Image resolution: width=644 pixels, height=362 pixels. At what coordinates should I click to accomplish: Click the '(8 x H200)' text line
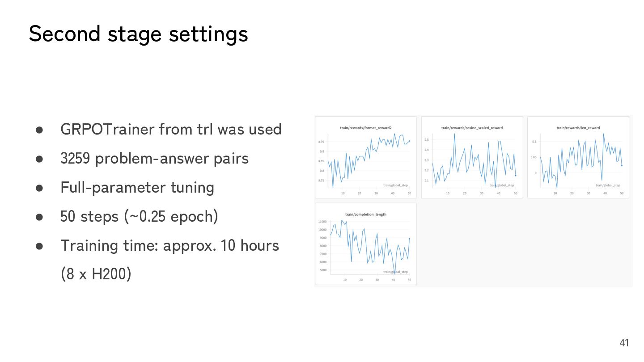96,274
